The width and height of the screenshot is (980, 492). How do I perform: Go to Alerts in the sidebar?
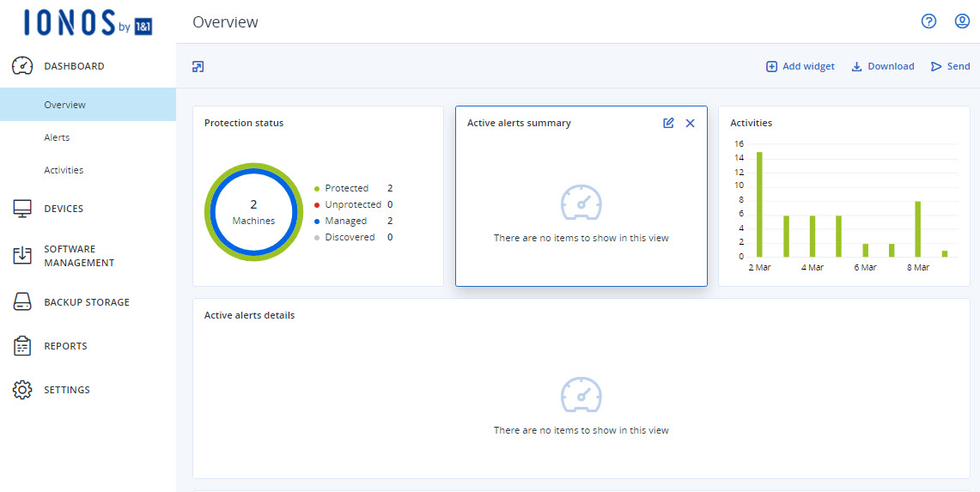pos(57,137)
